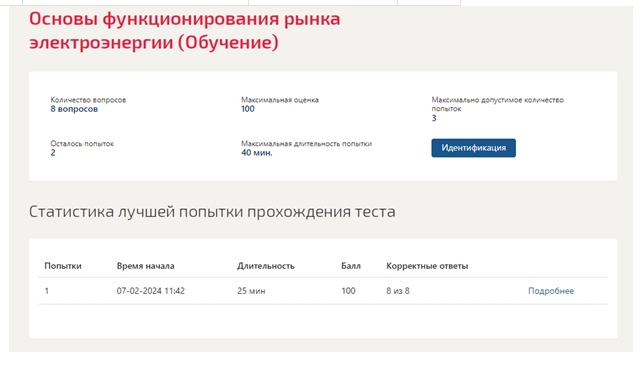Open the Подробнее link for attempt 1

[x=551, y=291]
